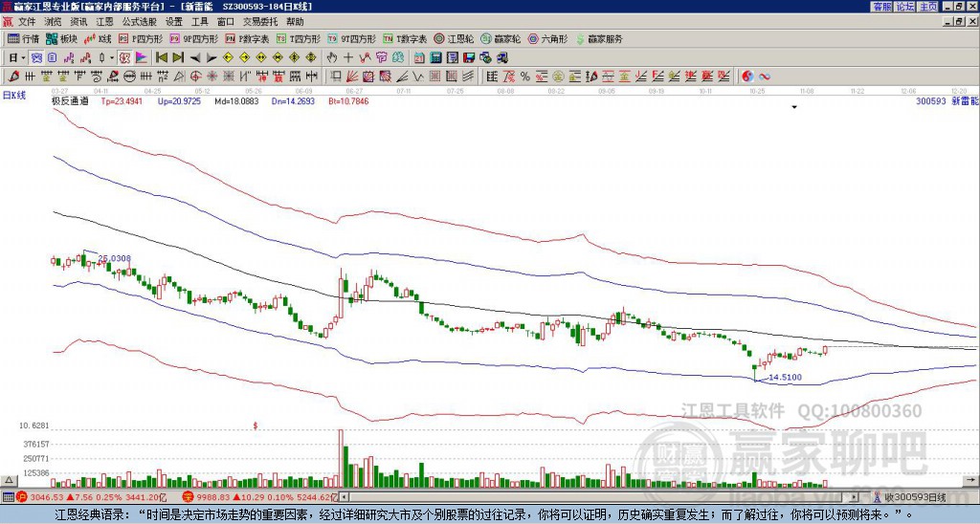Screen dimensions: 980x524
Task: Switch to K线 candlestick view
Action: [97, 38]
